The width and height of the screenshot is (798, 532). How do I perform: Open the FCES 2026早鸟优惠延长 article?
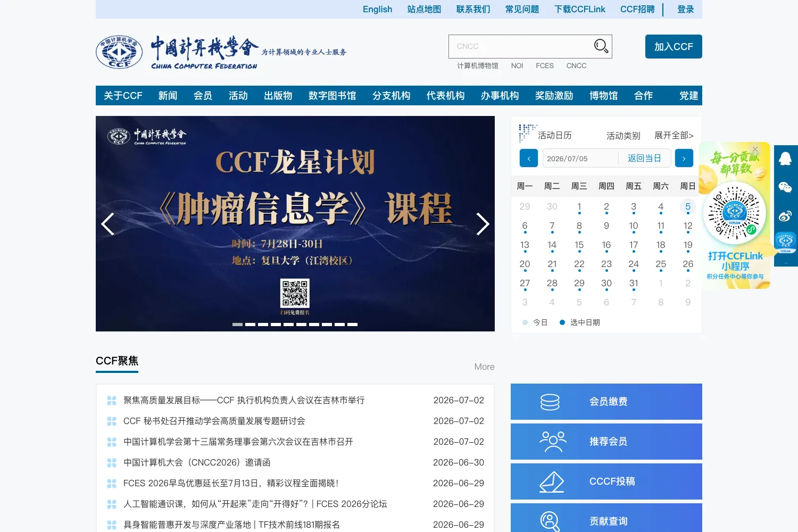pos(231,483)
